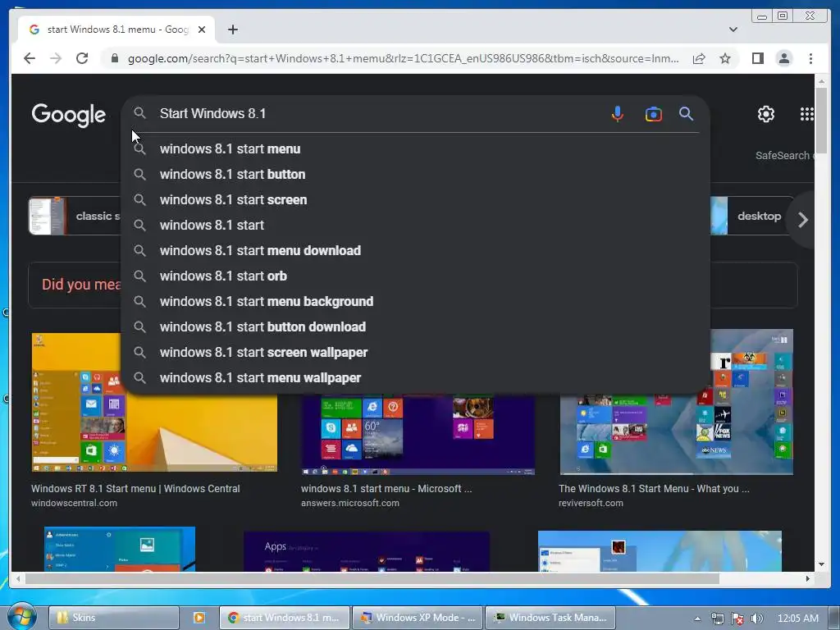Open Google quick settings gear
Viewport: 840px width, 630px height.
tap(766, 114)
